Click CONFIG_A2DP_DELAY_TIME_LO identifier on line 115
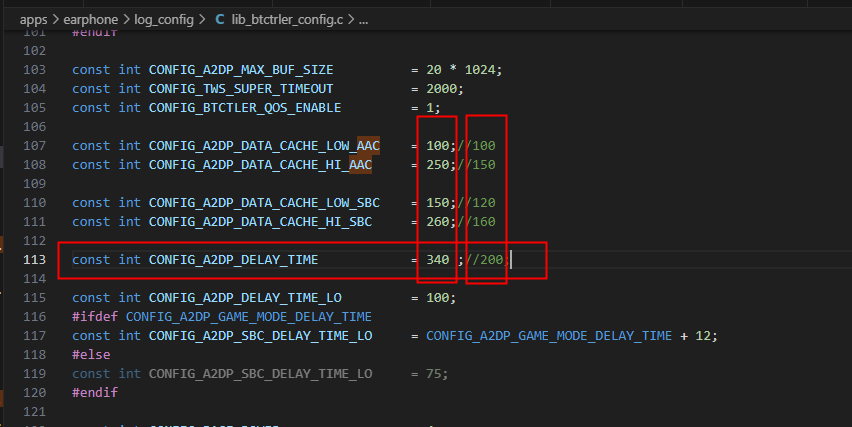This screenshot has width=852, height=427. (x=245, y=298)
